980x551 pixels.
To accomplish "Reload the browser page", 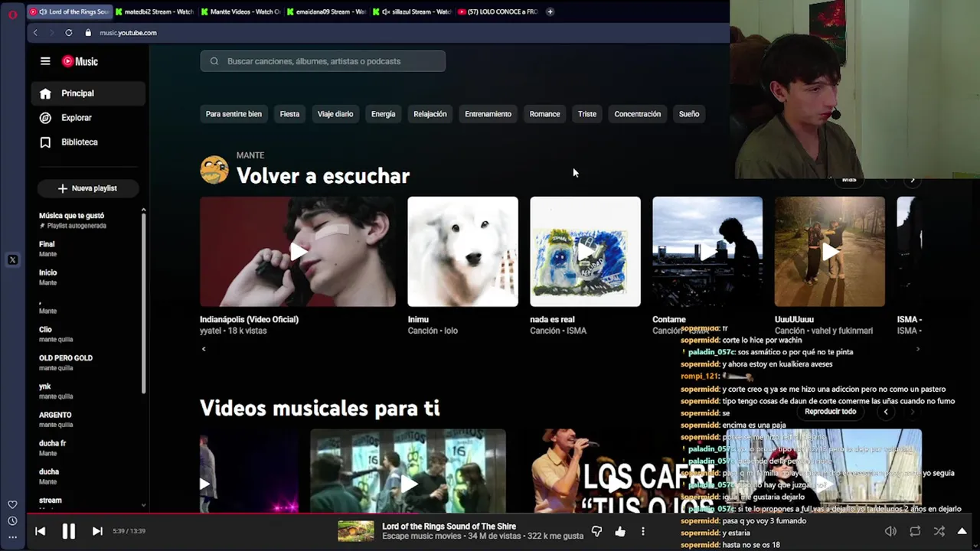I will coord(69,33).
